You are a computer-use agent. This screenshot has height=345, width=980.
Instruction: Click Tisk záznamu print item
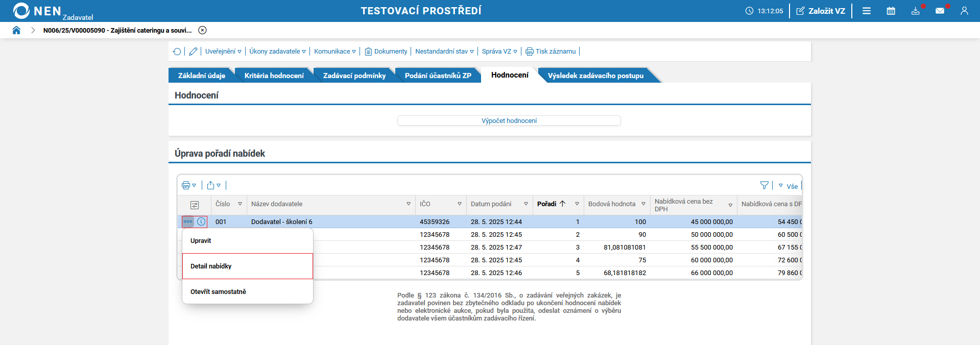pyautogui.click(x=551, y=52)
